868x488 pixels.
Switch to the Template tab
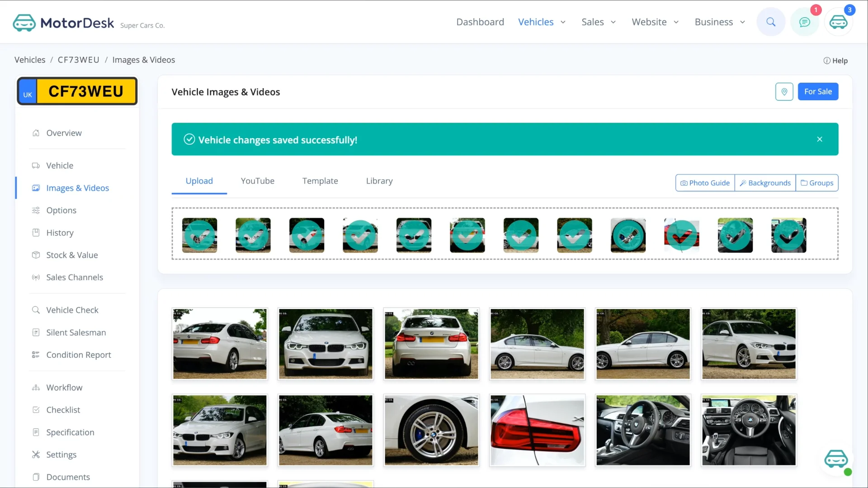pos(320,181)
